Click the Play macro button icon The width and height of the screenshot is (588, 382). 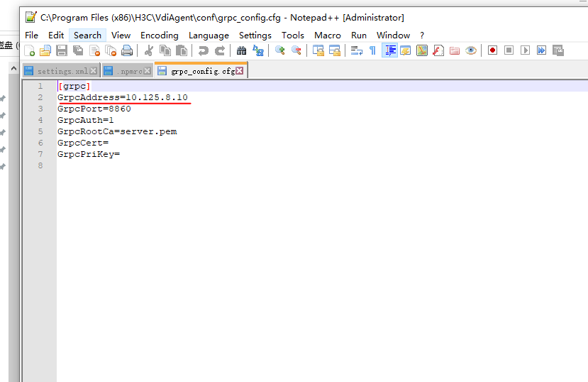(x=525, y=50)
